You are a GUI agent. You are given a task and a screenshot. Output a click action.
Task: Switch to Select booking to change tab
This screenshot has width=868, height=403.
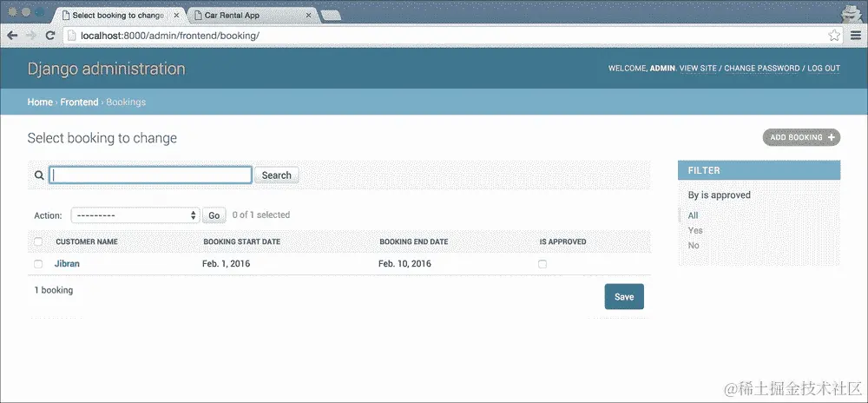[118, 16]
